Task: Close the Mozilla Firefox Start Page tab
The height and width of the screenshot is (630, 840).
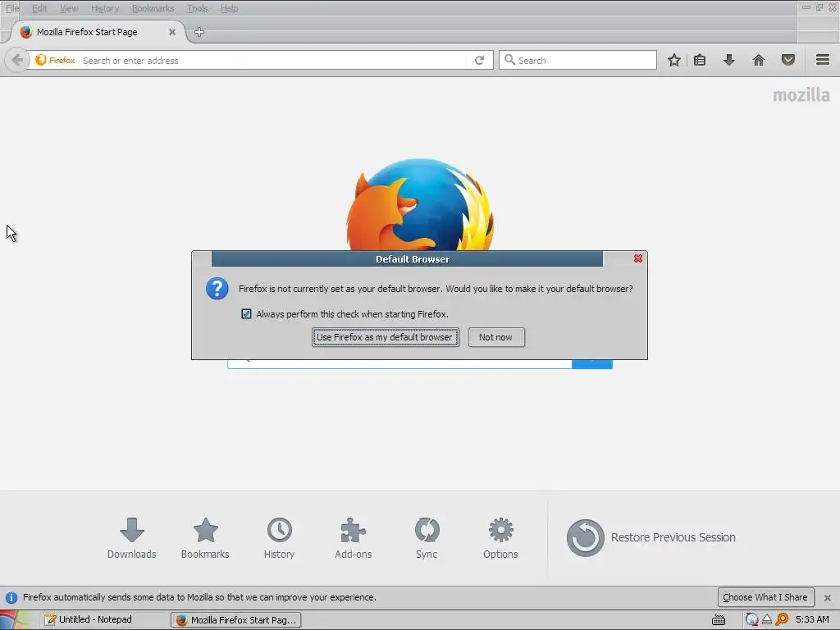Action: [x=172, y=32]
